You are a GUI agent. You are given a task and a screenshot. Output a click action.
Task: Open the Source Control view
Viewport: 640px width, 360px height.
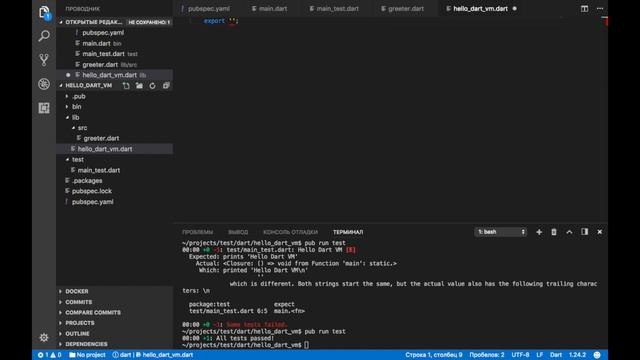tap(44, 60)
